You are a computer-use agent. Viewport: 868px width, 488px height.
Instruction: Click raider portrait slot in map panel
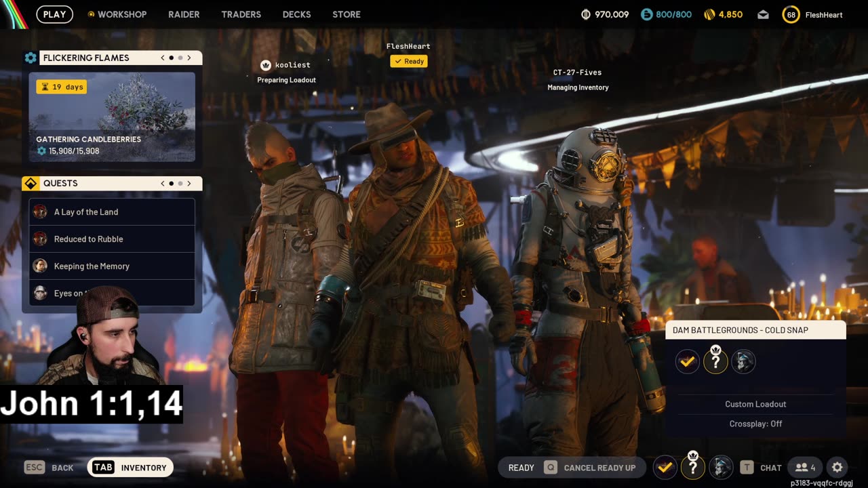(743, 361)
